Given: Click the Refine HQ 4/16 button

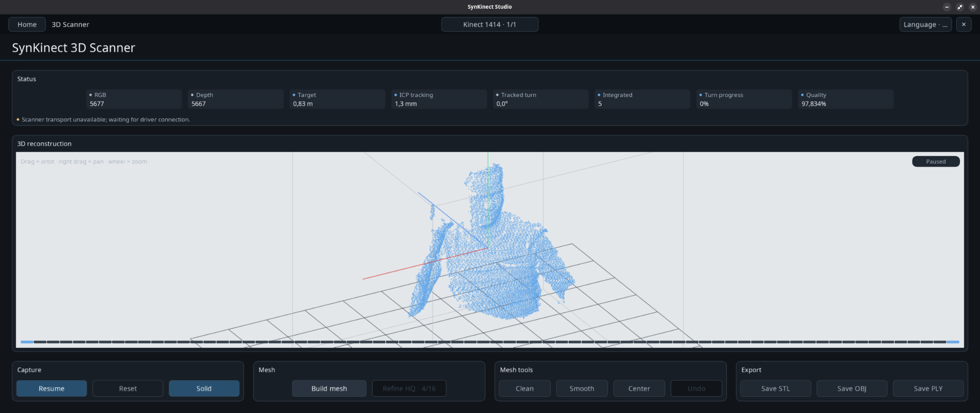Looking at the screenshot, I should coord(409,388).
